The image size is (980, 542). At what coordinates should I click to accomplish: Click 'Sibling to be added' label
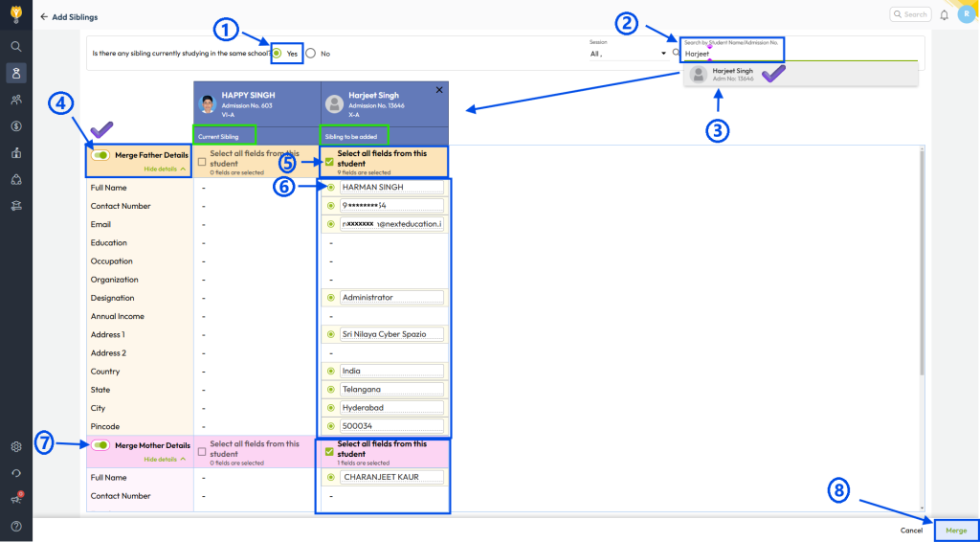pyautogui.click(x=351, y=136)
